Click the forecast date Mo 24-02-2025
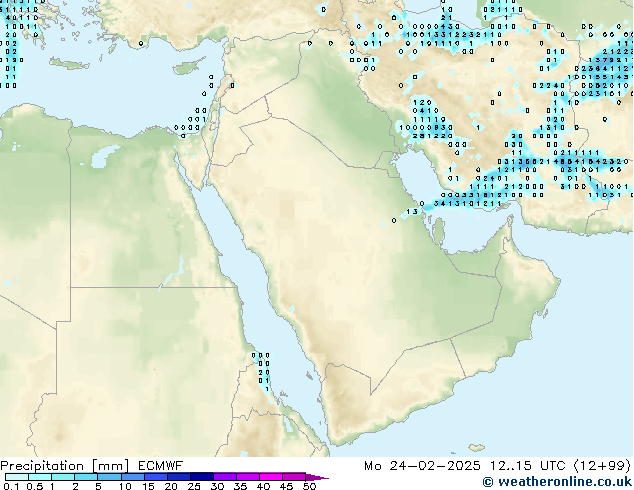This screenshot has height=490, width=634. [x=410, y=465]
